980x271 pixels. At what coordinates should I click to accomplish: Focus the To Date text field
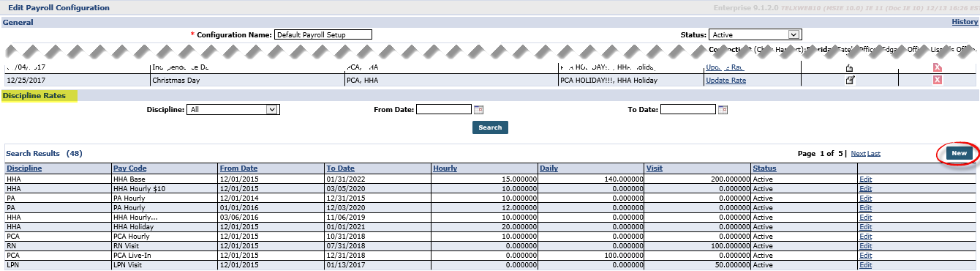pyautogui.click(x=687, y=110)
